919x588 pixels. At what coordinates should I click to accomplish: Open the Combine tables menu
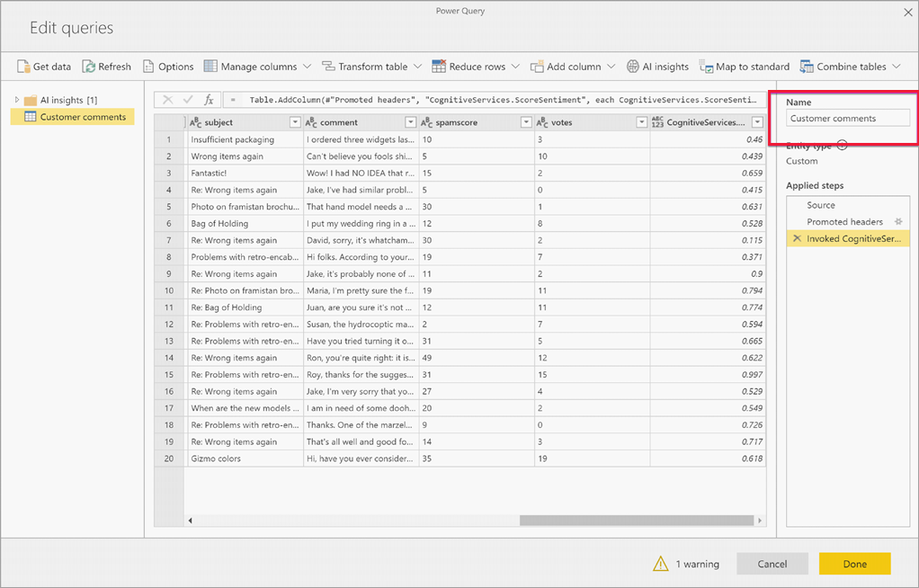850,67
